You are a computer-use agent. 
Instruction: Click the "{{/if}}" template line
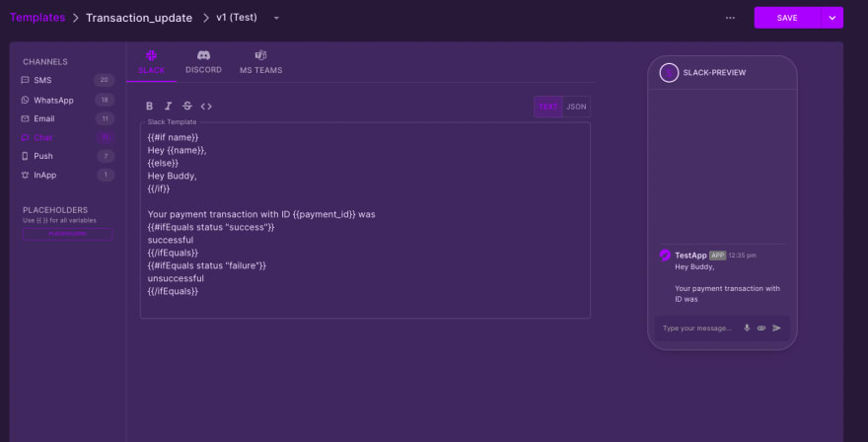coord(159,188)
